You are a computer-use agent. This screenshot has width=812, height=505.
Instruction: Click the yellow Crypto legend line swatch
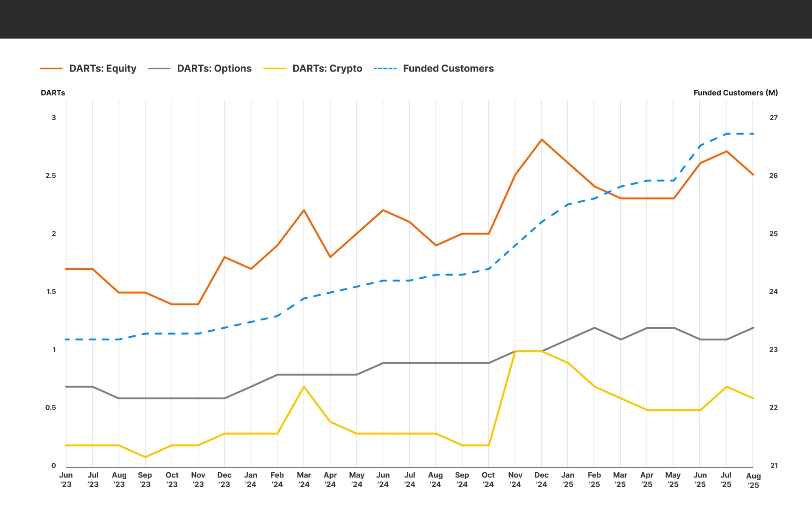point(275,69)
